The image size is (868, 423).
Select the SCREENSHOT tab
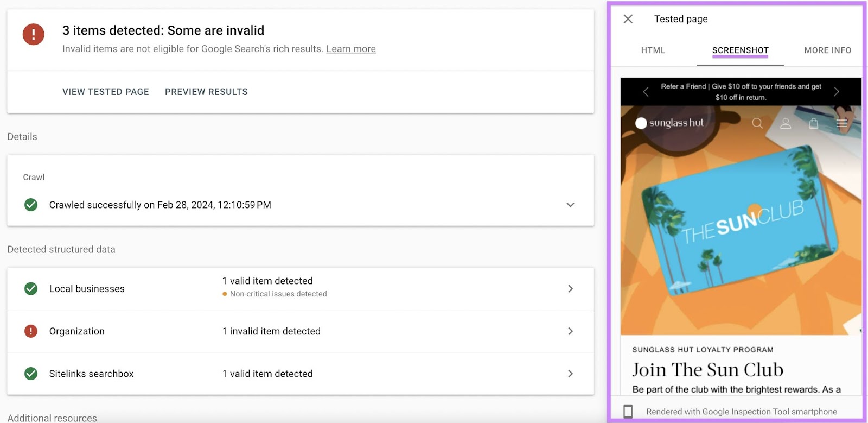point(740,50)
